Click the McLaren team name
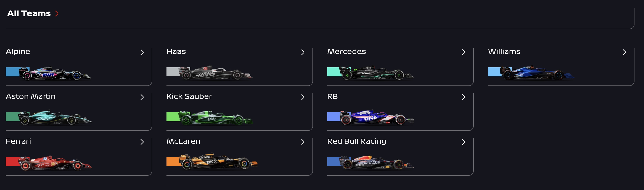This screenshot has height=190, width=644. 183,141
